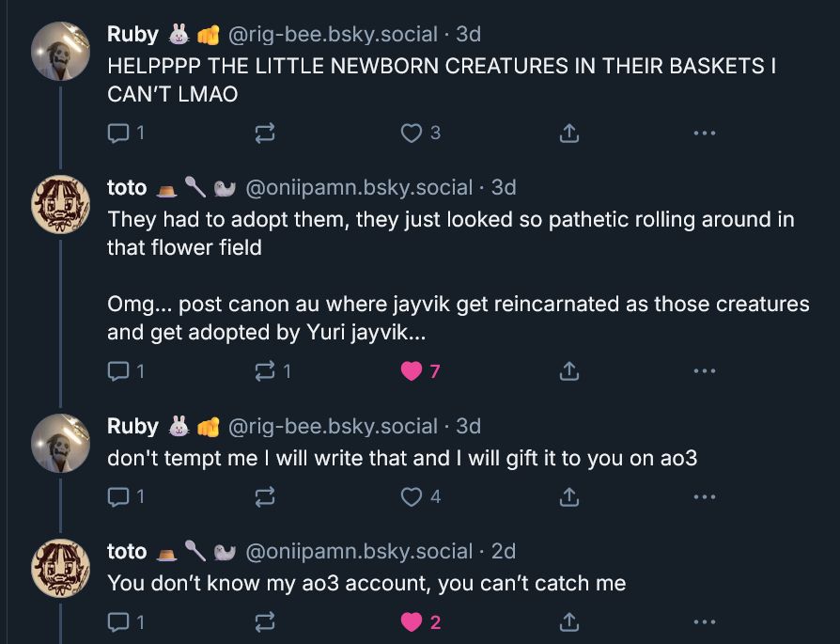Open more options on toto's ao3 reply
Image resolution: width=840 pixels, height=644 pixels.
click(x=705, y=620)
